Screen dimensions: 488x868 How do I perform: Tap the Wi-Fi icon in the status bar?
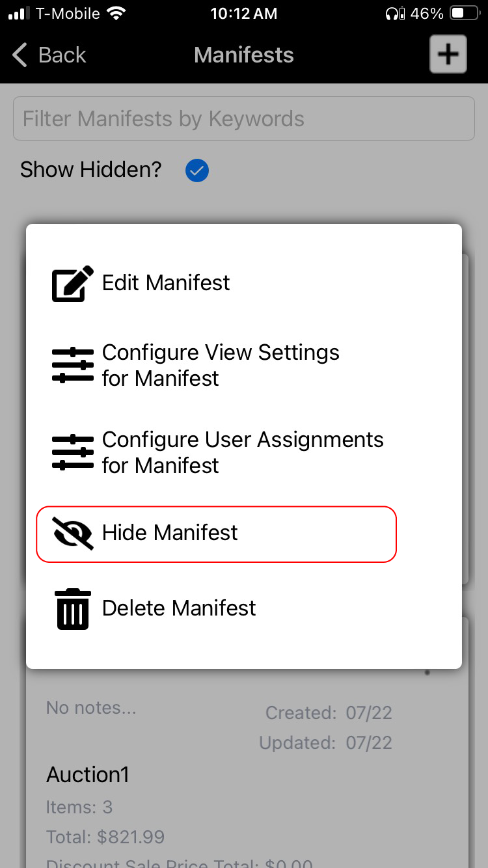click(x=117, y=14)
